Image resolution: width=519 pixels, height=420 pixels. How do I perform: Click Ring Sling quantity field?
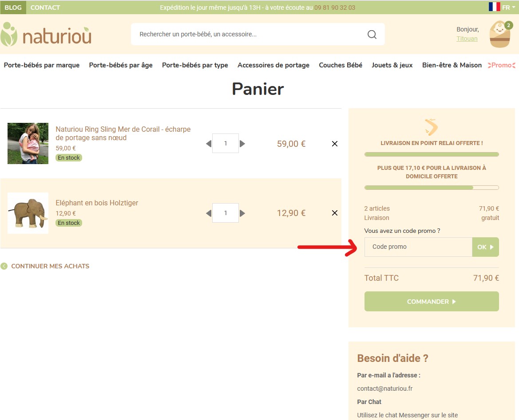click(226, 143)
